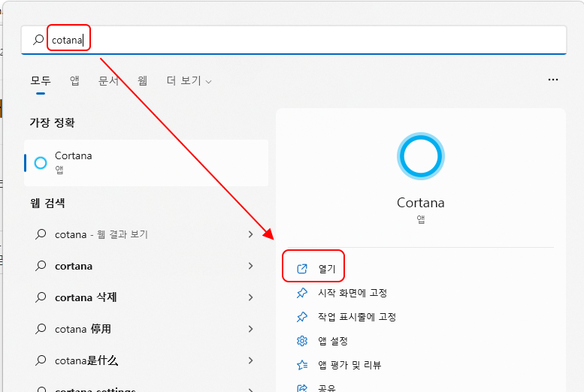Click 열기 to open Cortana
Image resolution: width=584 pixels, height=392 pixels.
pos(327,268)
